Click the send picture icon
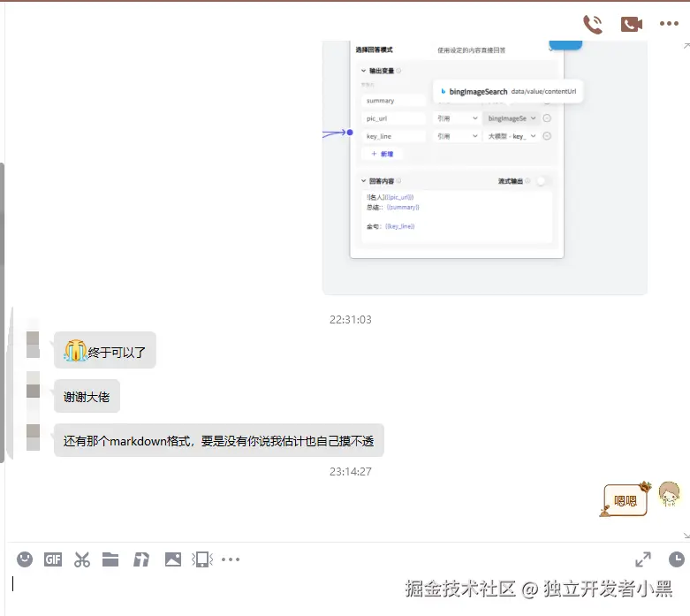The width and height of the screenshot is (690, 616). point(173,559)
